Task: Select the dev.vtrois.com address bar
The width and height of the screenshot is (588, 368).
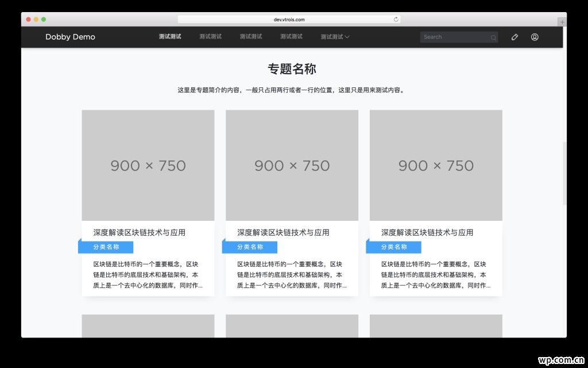Action: coord(289,20)
